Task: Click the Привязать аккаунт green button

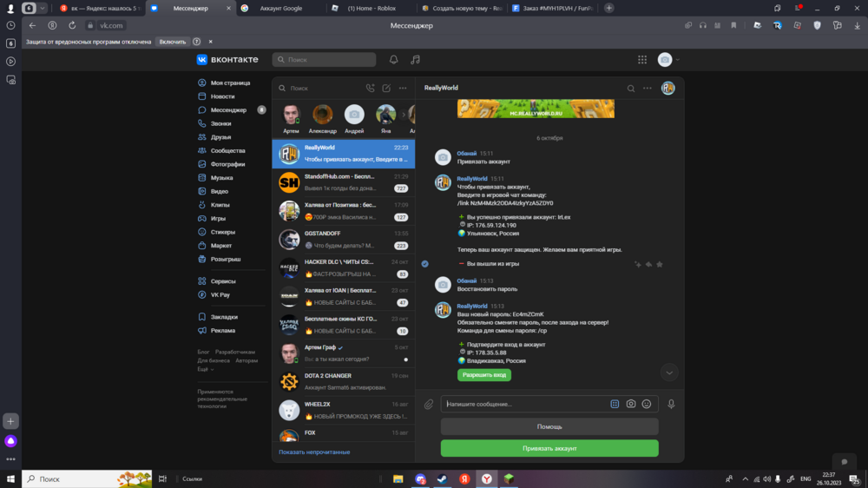Action: coord(549,448)
